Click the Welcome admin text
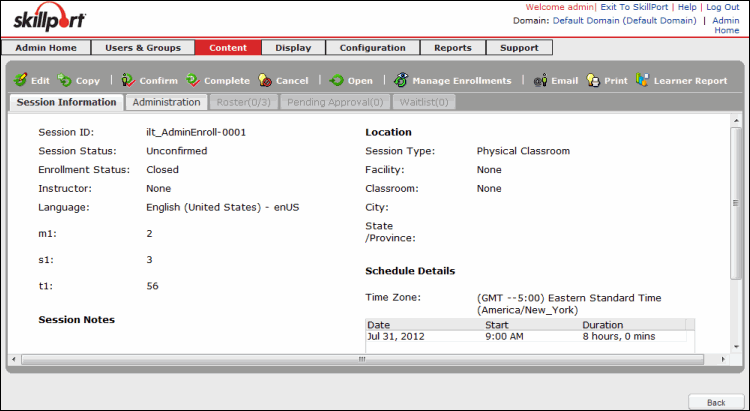 coord(560,7)
